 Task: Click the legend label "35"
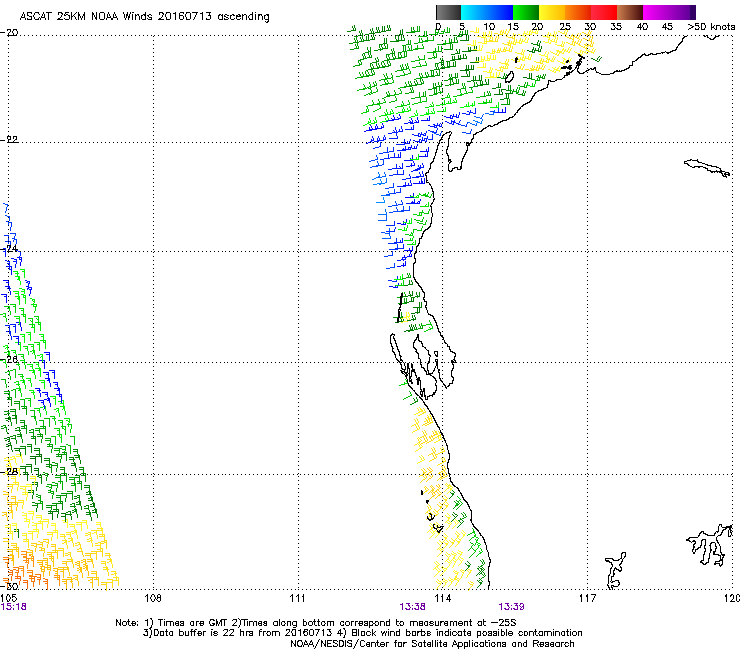coord(616,26)
